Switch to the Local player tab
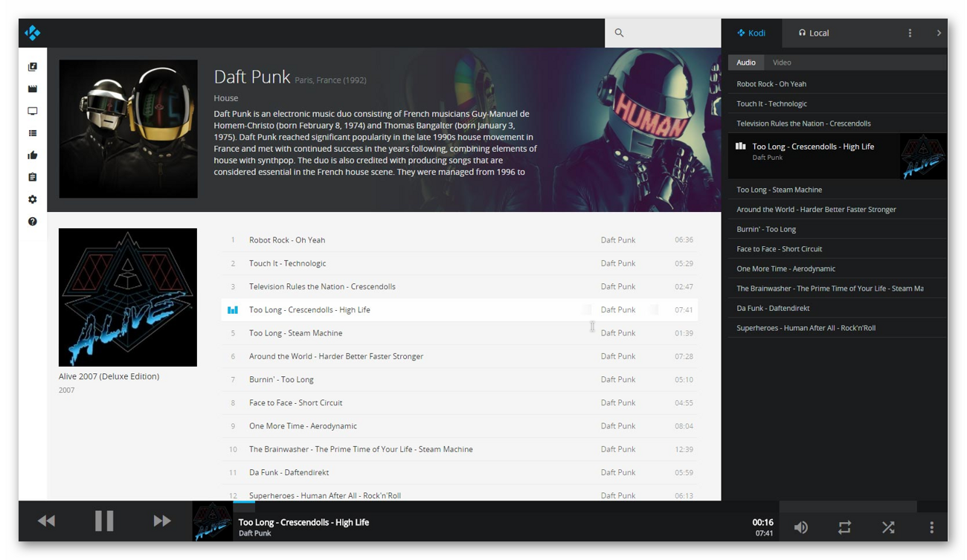Viewport: 967px width, 560px height. click(x=814, y=33)
